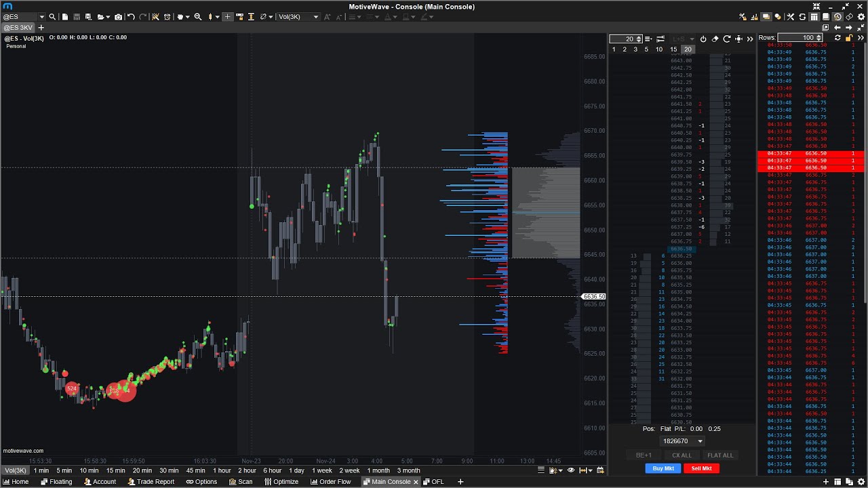Image resolution: width=868 pixels, height=488 pixels.
Task: Toggle the Time and Sales lock icon
Action: pyautogui.click(x=849, y=38)
